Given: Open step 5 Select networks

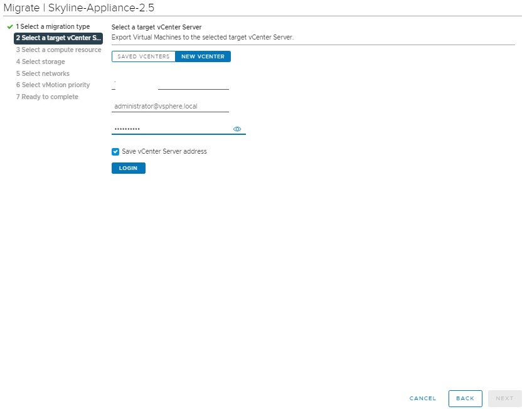Looking at the screenshot, I should [x=43, y=73].
